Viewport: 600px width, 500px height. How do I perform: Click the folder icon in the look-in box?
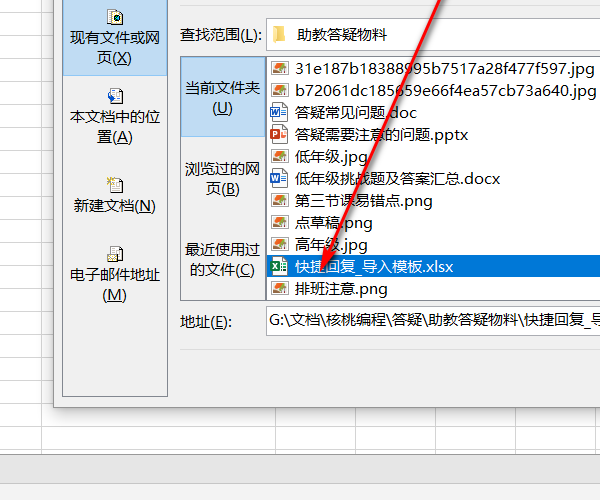279,34
